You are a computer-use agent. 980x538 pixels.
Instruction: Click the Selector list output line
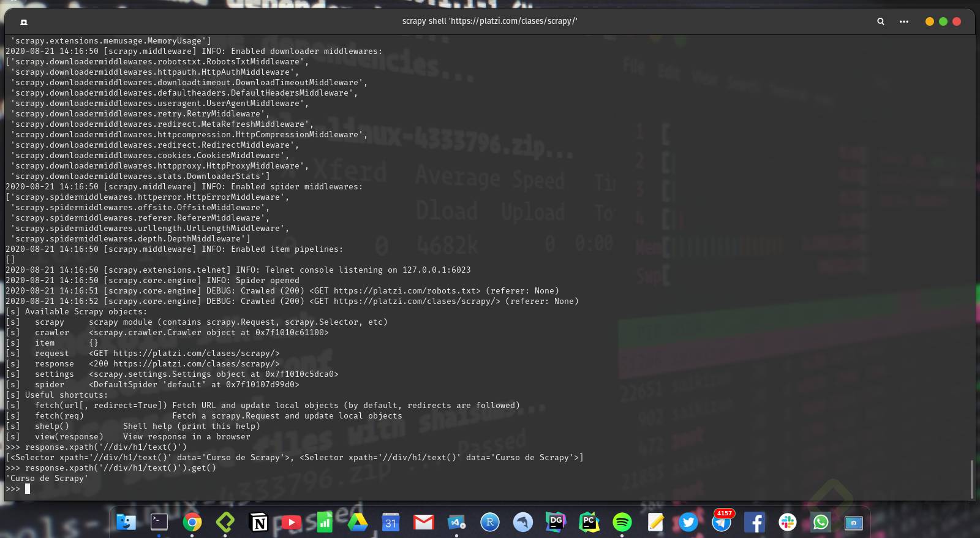295,458
